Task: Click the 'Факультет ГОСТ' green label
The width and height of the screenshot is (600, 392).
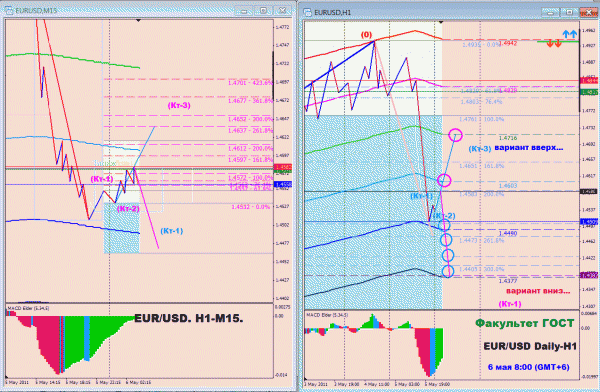Action: click(525, 323)
